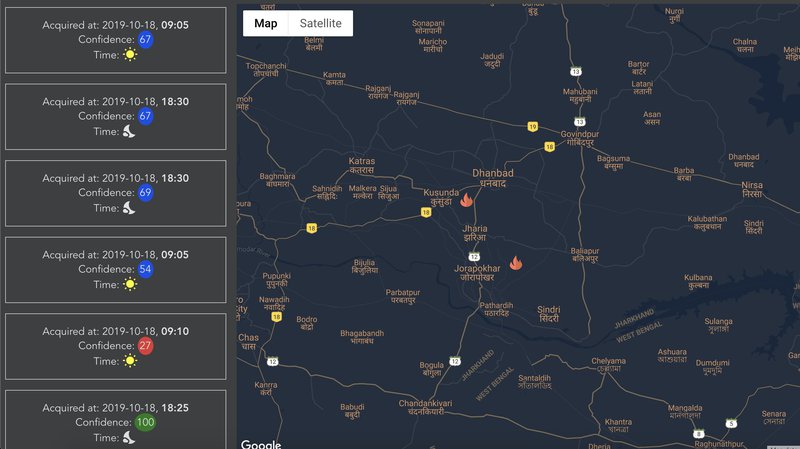Screen dimensions: 800x449
Task: Select the 09:05 card with confidence 54
Action: pyautogui.click(x=116, y=269)
